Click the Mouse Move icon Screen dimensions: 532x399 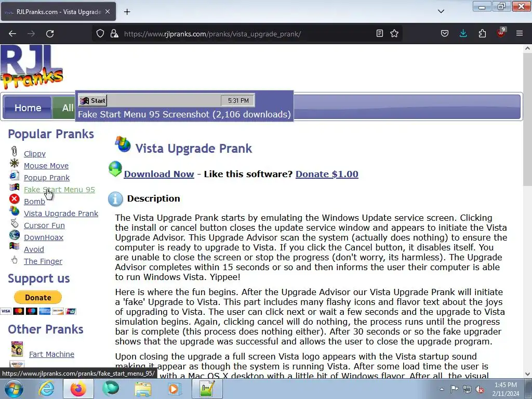14,163
